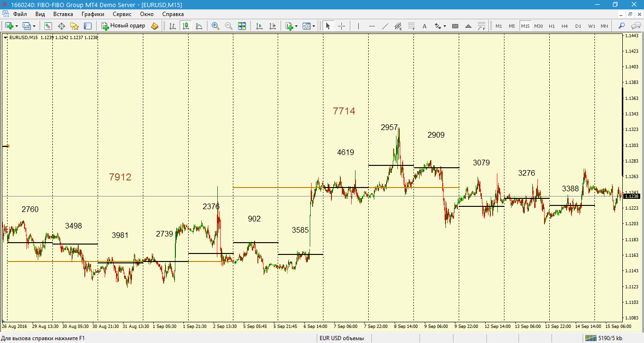
Task: Open the Справка menu
Action: (173, 14)
